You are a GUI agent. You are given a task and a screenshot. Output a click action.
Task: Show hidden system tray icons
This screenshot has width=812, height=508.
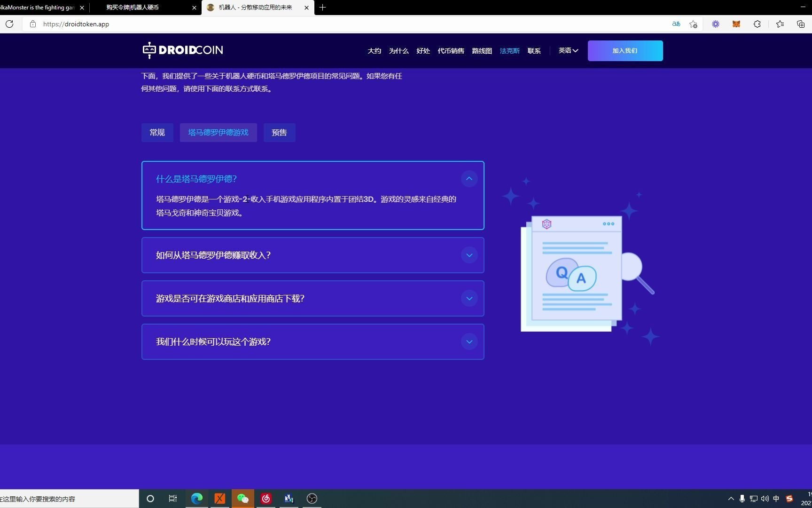(x=731, y=499)
